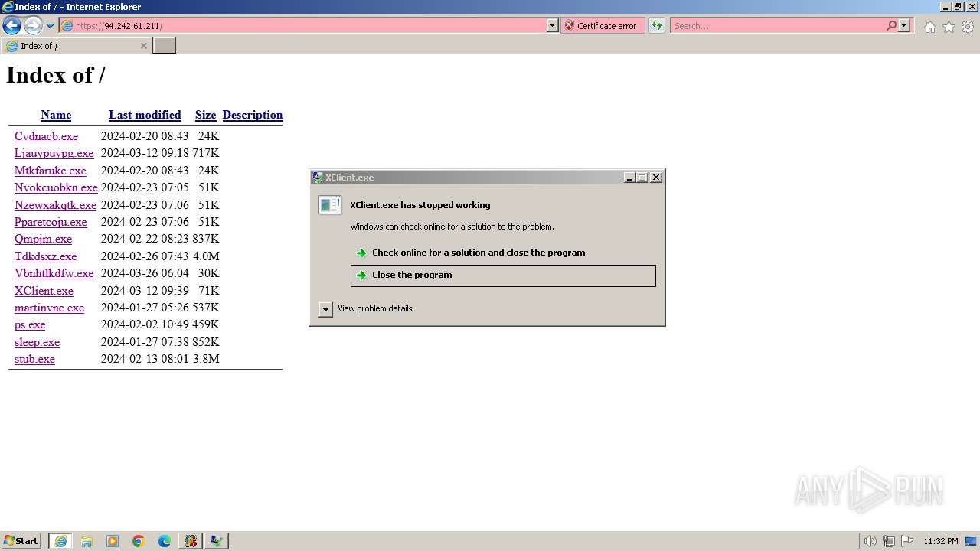
Task: Click the 4.0M size of Tdkdsxz.exe
Action: click(x=206, y=256)
